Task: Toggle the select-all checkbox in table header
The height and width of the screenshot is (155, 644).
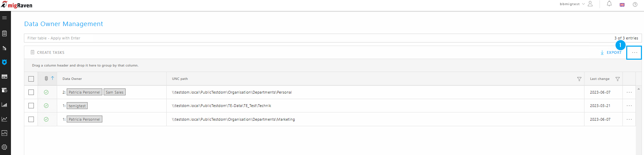Action: point(31,79)
